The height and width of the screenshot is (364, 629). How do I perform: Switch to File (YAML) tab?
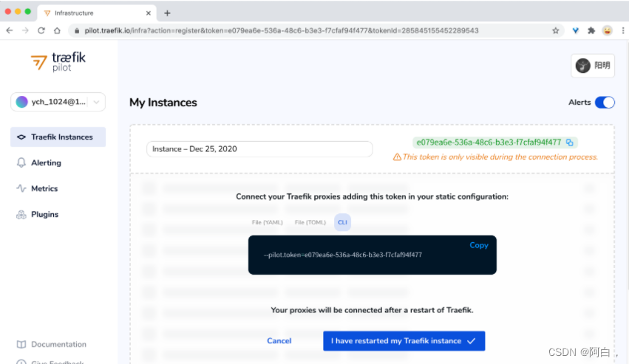[x=267, y=222]
